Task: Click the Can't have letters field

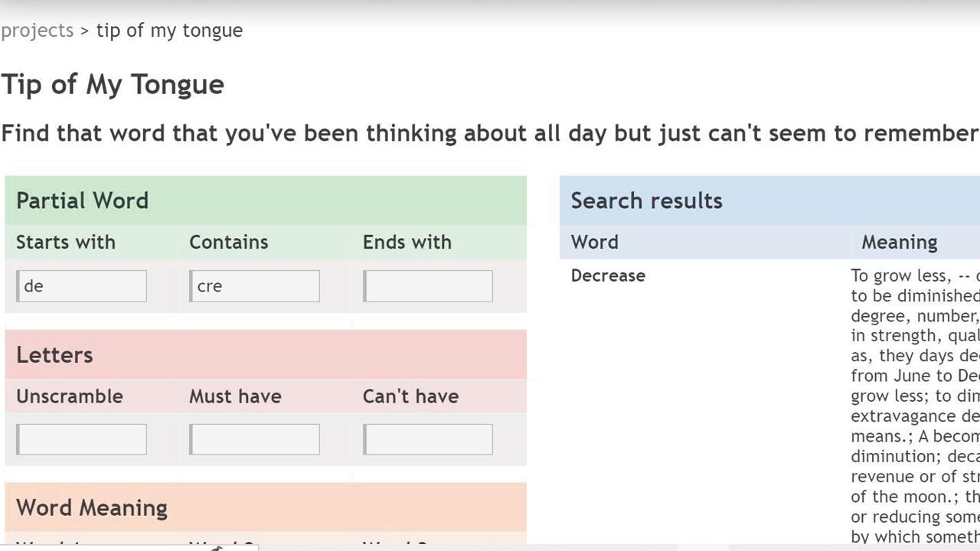Action: pyautogui.click(x=428, y=439)
